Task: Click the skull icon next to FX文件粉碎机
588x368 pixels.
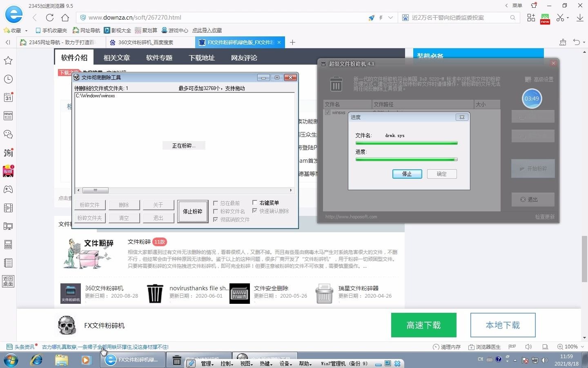Action: click(x=66, y=325)
